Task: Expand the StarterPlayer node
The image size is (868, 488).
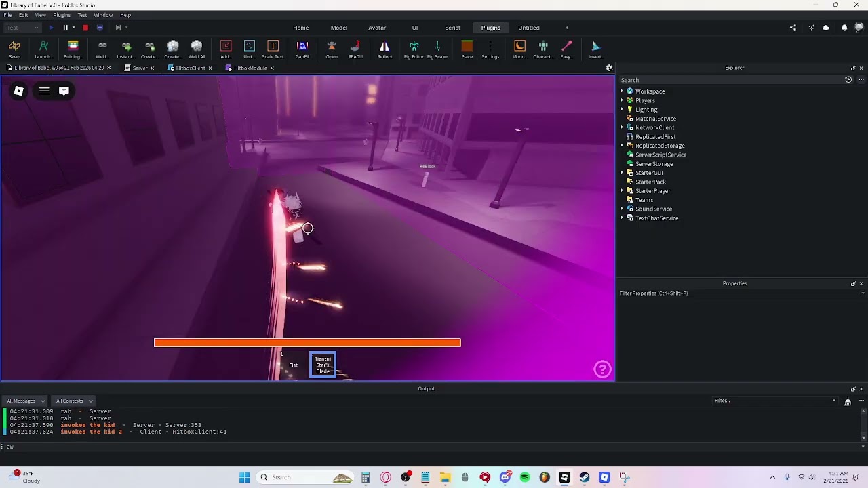Action: (x=622, y=191)
